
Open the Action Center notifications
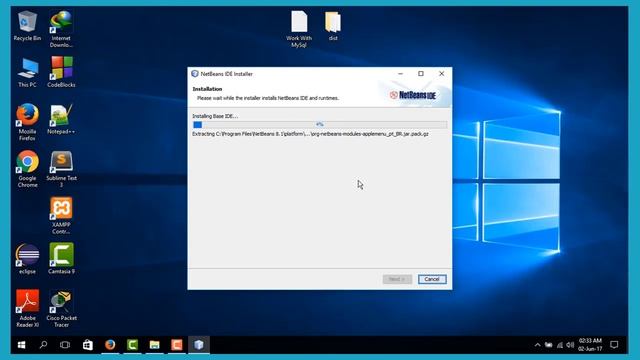(614, 345)
